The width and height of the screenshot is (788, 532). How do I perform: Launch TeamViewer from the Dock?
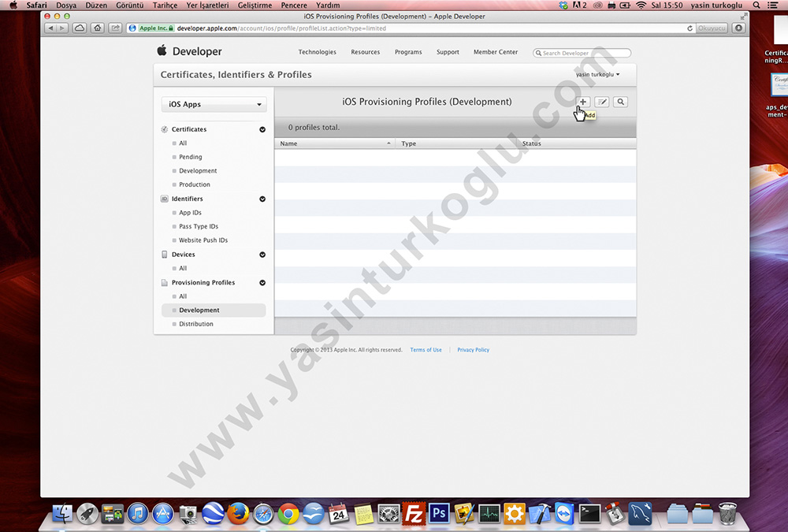pyautogui.click(x=564, y=514)
